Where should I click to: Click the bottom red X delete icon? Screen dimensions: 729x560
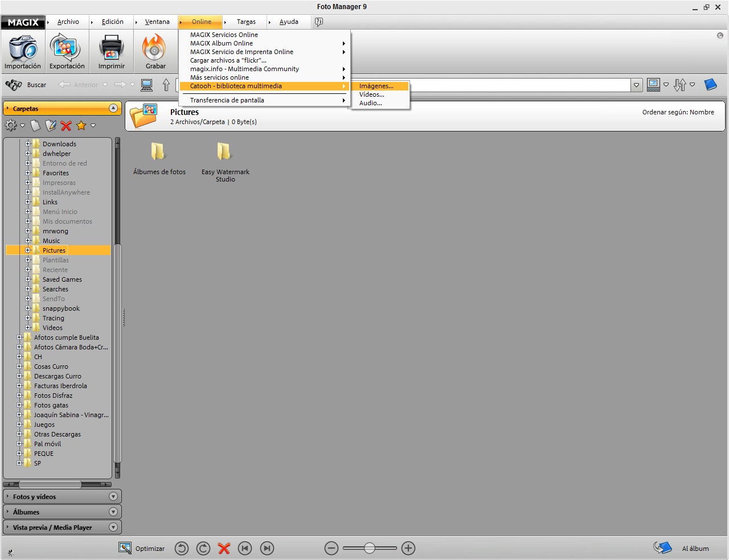coord(224,548)
